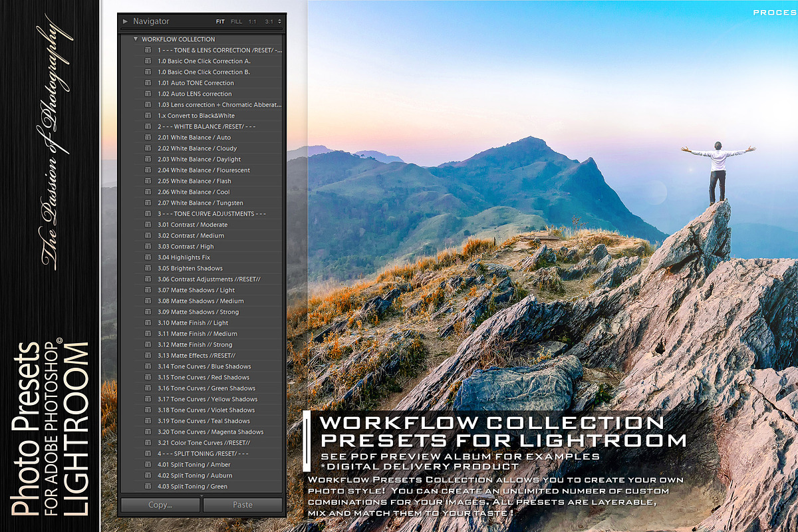Click the Paste button
Image resolution: width=798 pixels, height=532 pixels.
pos(243,505)
